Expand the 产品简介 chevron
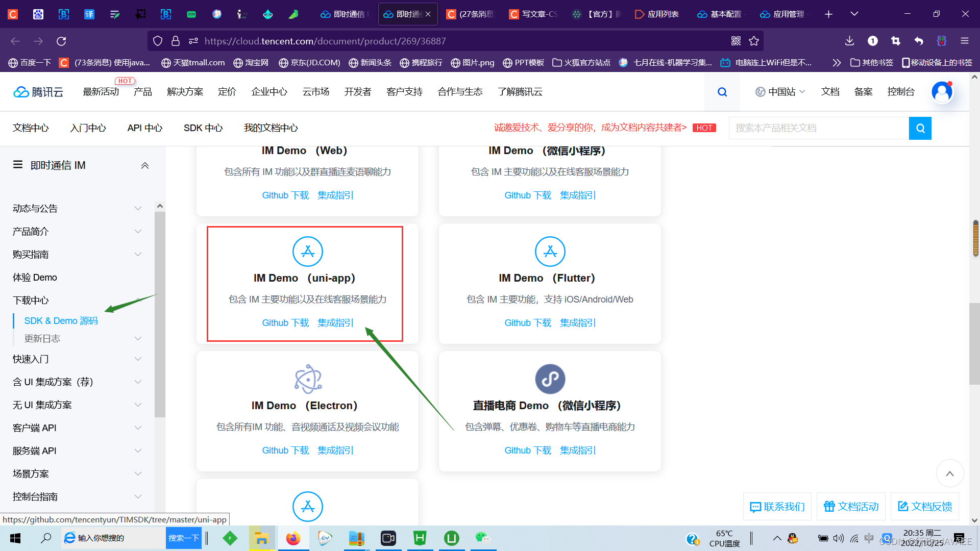This screenshot has height=551, width=980. pyautogui.click(x=138, y=231)
